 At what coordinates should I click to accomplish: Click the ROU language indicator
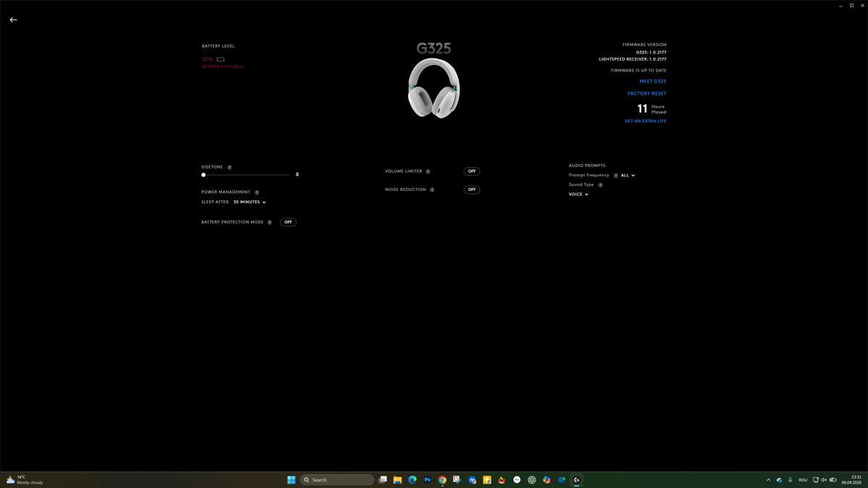pyautogui.click(x=803, y=480)
